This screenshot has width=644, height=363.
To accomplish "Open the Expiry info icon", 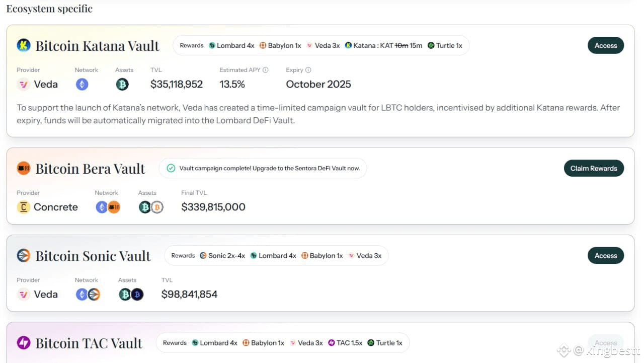I will 308,70.
